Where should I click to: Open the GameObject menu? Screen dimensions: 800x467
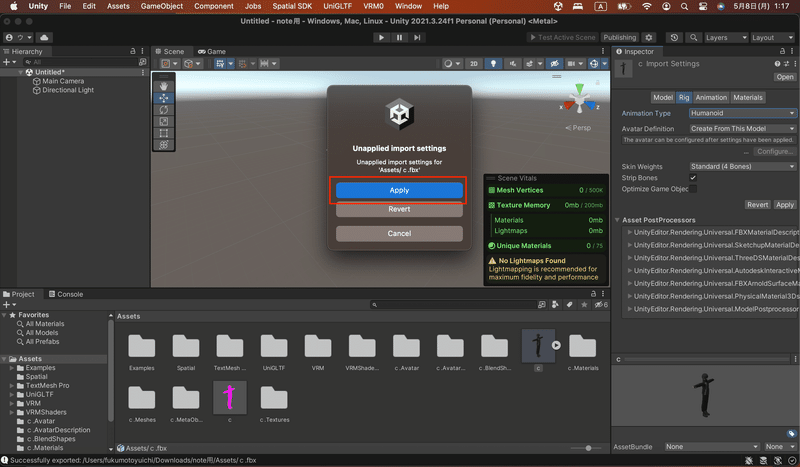tap(162, 6)
